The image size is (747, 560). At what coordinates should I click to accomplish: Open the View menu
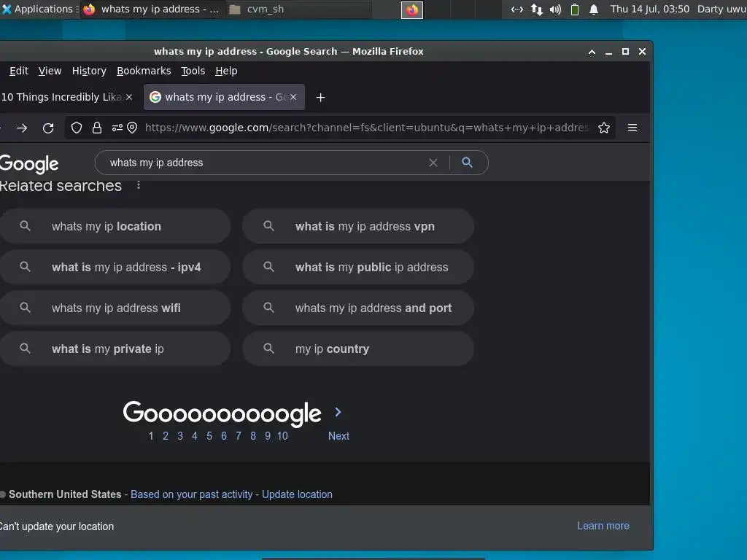pos(50,71)
